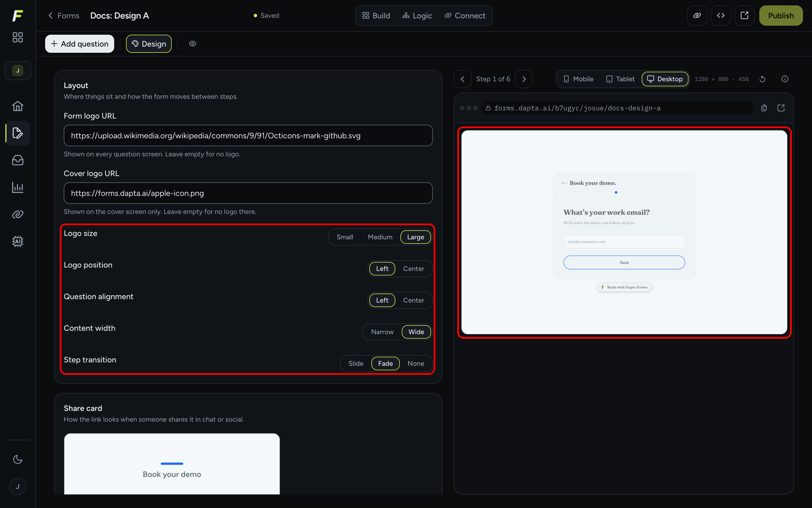Toggle preview eye icon next to Design

pyautogui.click(x=193, y=44)
